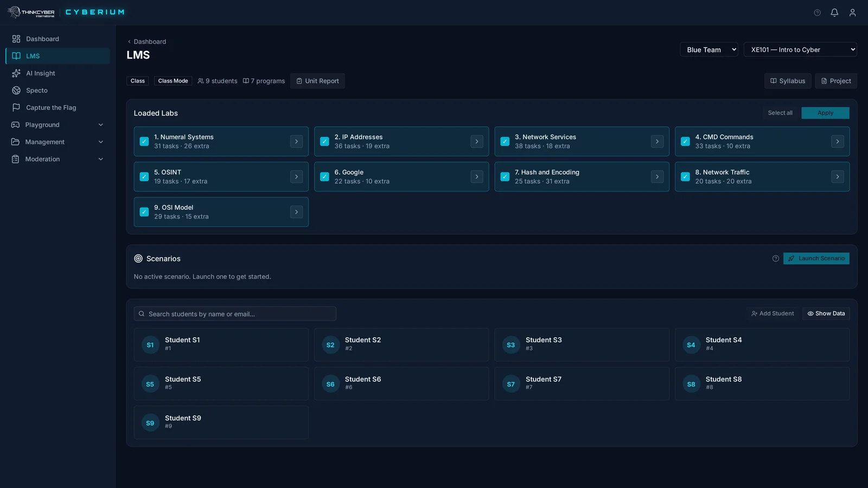Toggle the OSINT lab checkbox
The image size is (868, 488).
click(x=144, y=177)
